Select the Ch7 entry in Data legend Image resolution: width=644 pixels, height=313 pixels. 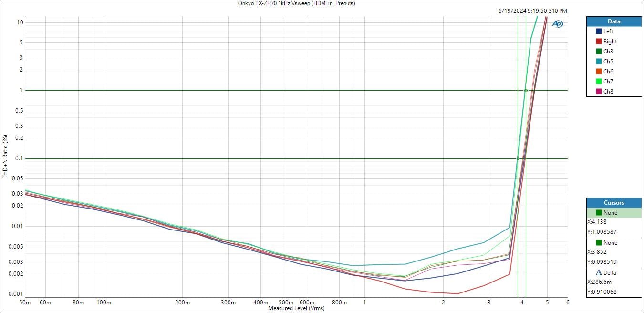608,82
